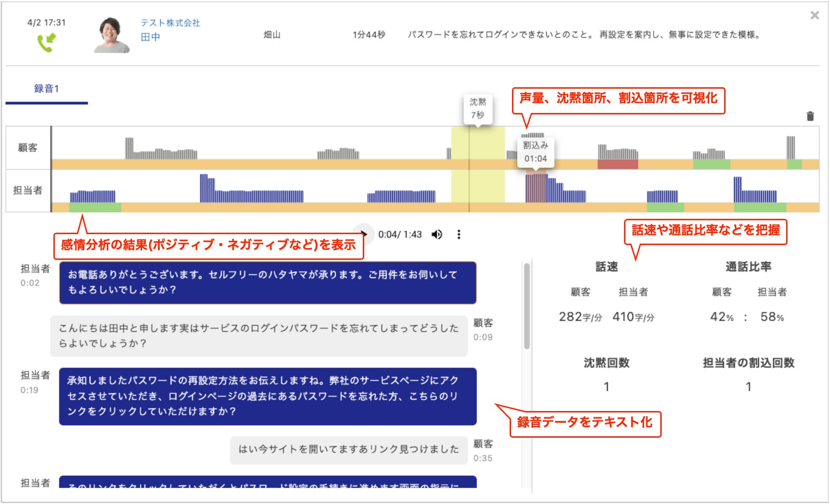This screenshot has height=504, width=830.
Task: Click the 顧客 waveform track label
Action: click(28, 148)
